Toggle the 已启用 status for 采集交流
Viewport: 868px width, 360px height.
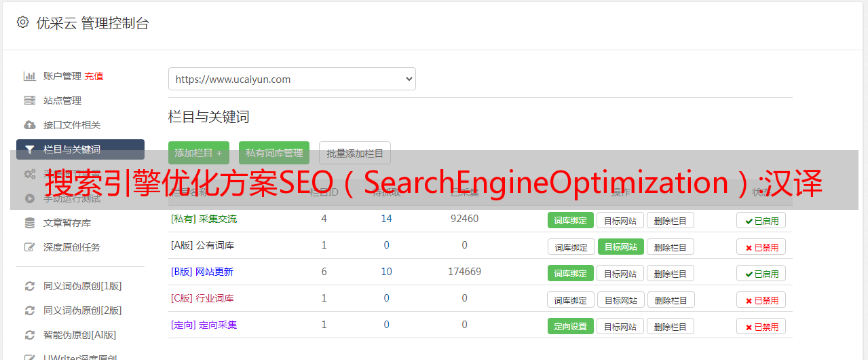pos(761,220)
